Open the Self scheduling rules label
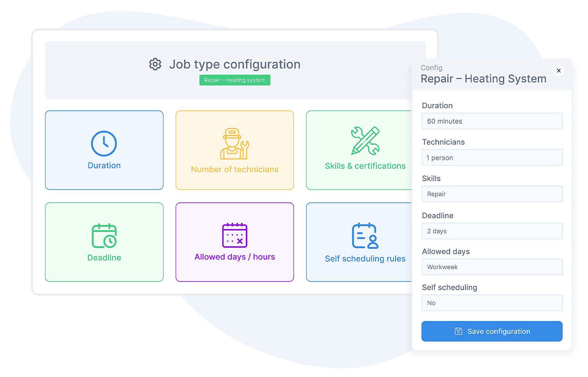588x377 pixels. pos(365,259)
